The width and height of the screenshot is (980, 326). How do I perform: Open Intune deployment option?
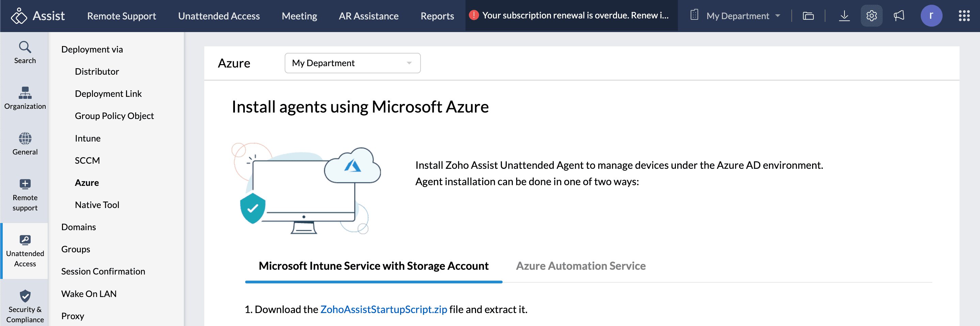(x=88, y=138)
